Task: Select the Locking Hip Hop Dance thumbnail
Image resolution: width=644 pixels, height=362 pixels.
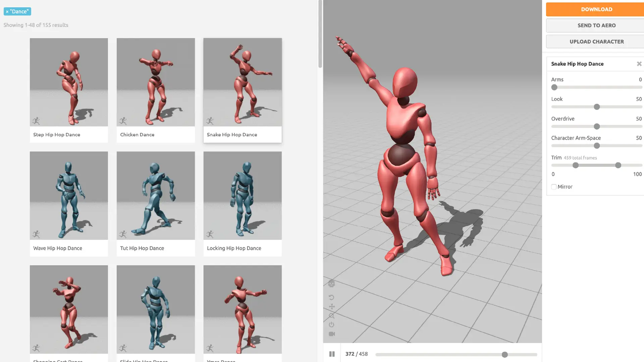Action: (242, 196)
